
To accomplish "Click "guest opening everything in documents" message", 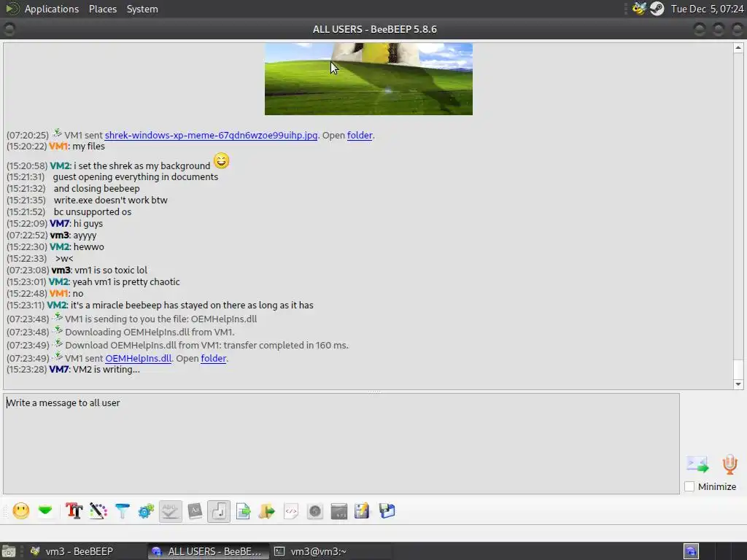I will [x=135, y=176].
